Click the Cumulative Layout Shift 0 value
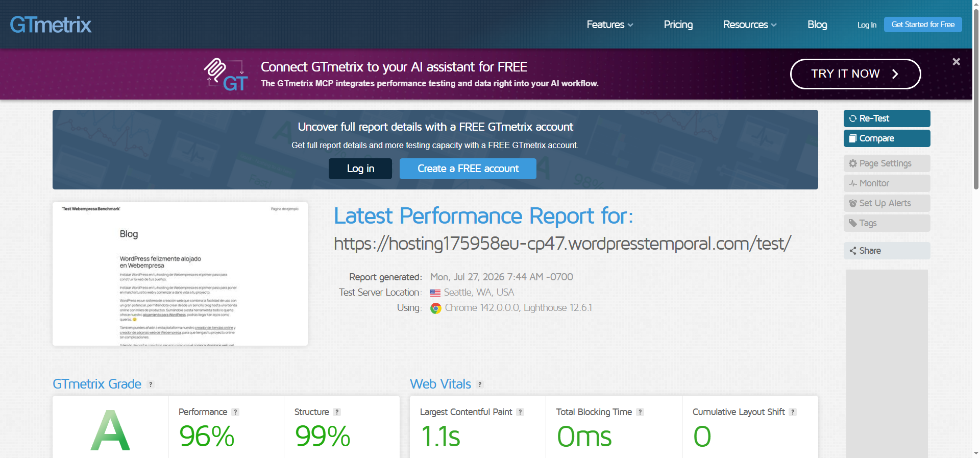Viewport: 980px width, 458px height. 702,437
